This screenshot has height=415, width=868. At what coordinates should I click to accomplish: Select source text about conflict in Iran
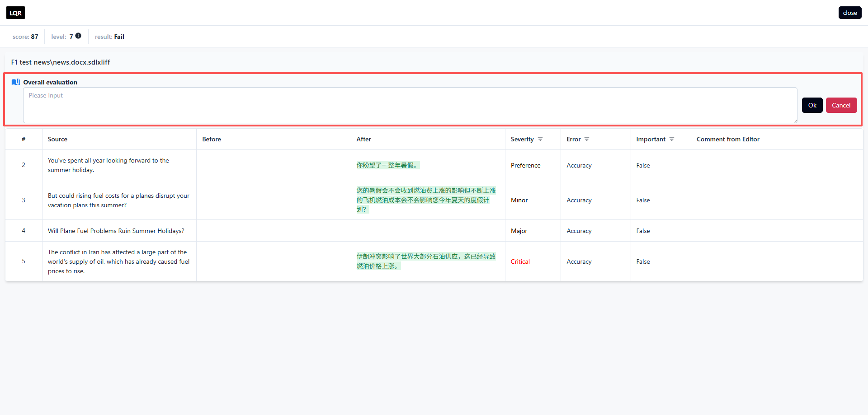[x=119, y=261]
